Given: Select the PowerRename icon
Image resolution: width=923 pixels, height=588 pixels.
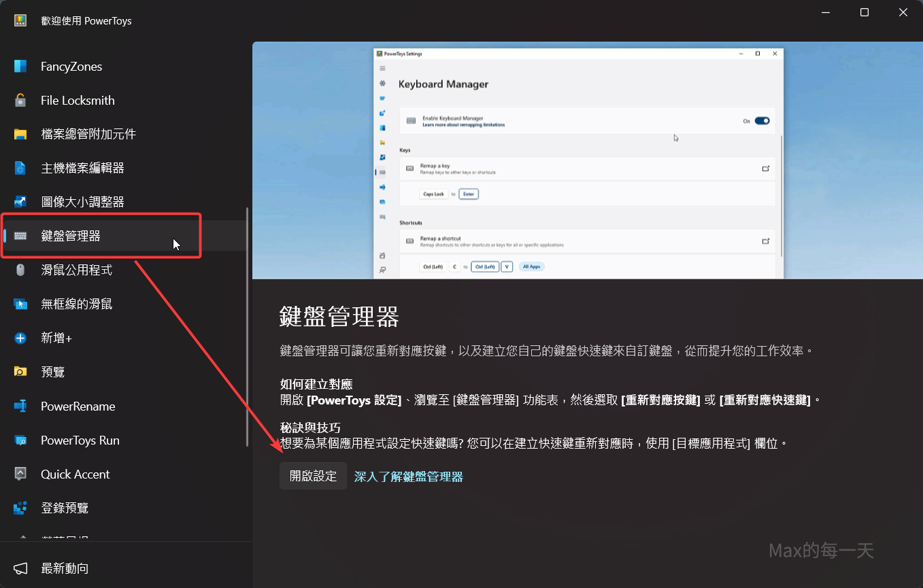Looking at the screenshot, I should [20, 406].
